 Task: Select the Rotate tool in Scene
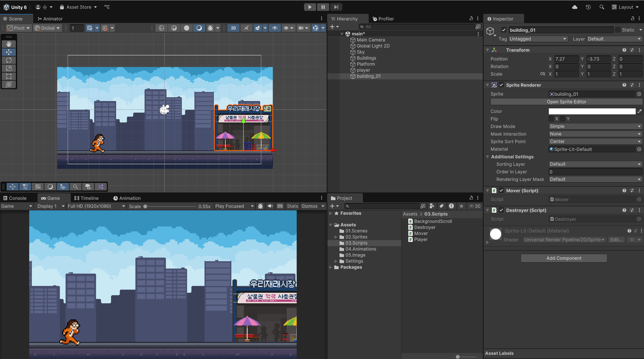9,60
